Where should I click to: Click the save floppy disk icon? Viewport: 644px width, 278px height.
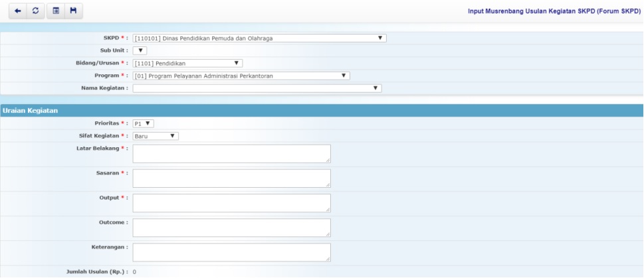coord(73,11)
